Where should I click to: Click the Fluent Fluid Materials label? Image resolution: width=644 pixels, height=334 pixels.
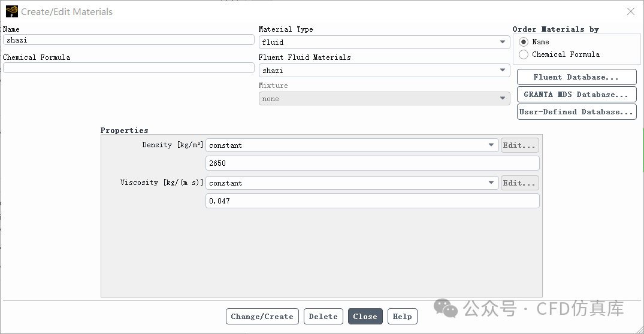[305, 57]
